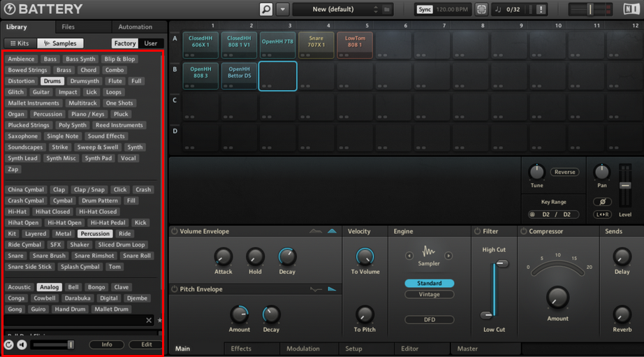Image resolution: width=644 pixels, height=357 pixels.
Task: Open the main menu dropdown arrow
Action: tap(283, 9)
